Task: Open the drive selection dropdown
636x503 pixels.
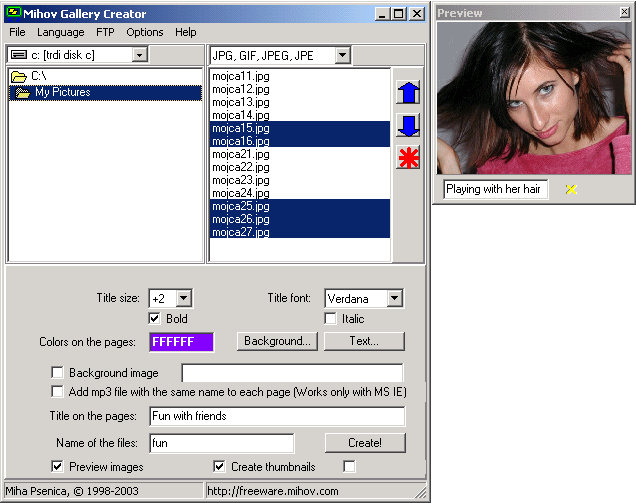Action: (139, 55)
